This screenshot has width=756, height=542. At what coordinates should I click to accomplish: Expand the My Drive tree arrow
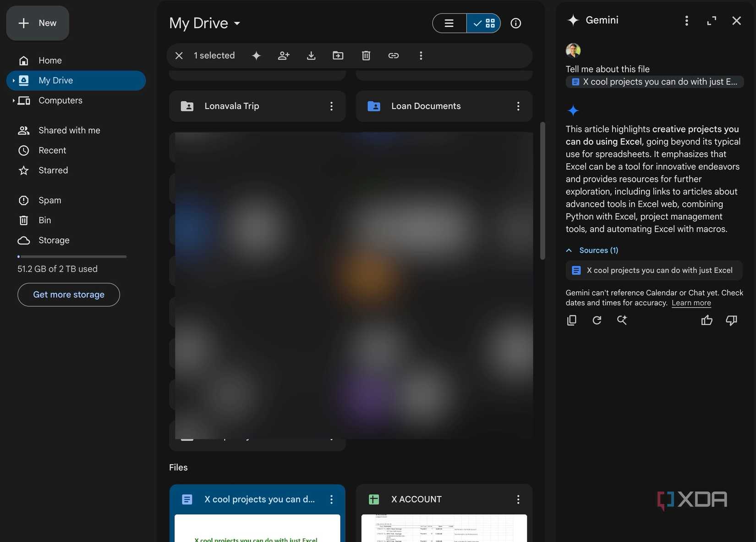point(13,81)
